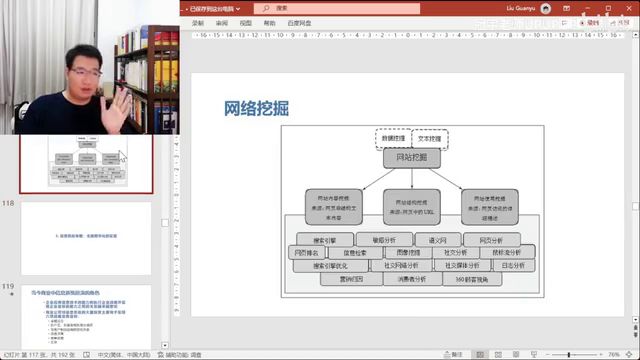Open the 审阅 ribbon tab
The height and width of the screenshot is (360, 640).
click(x=222, y=23)
